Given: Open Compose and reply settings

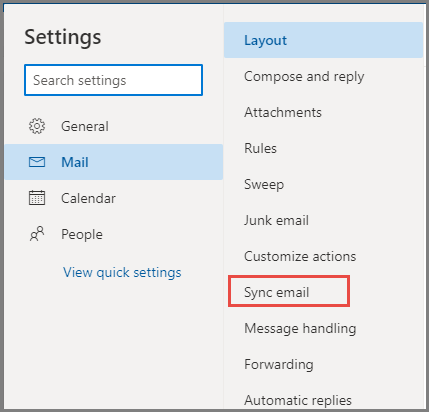Looking at the screenshot, I should pos(323,76).
